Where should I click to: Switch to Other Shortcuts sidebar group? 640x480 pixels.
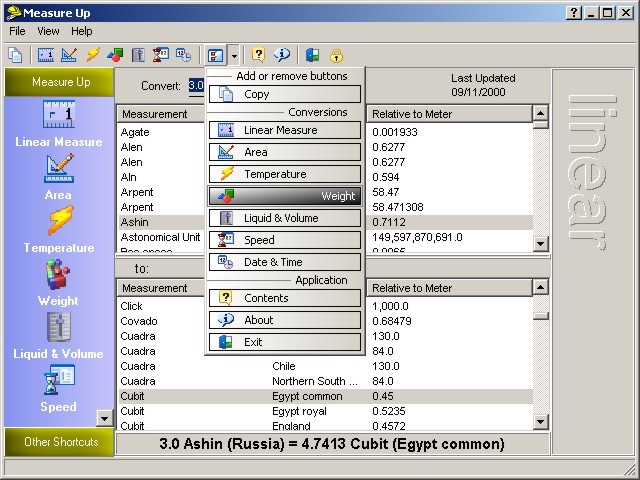(x=59, y=442)
